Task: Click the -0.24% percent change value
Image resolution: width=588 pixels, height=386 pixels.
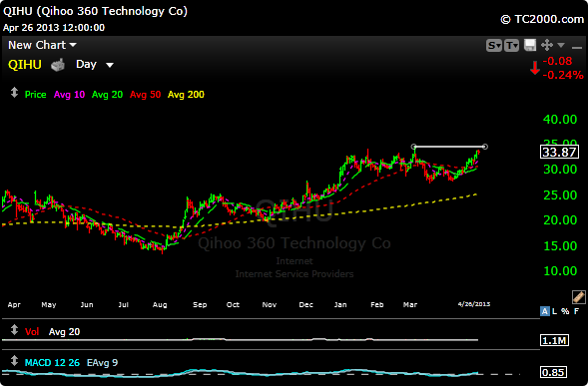Action: tap(563, 75)
